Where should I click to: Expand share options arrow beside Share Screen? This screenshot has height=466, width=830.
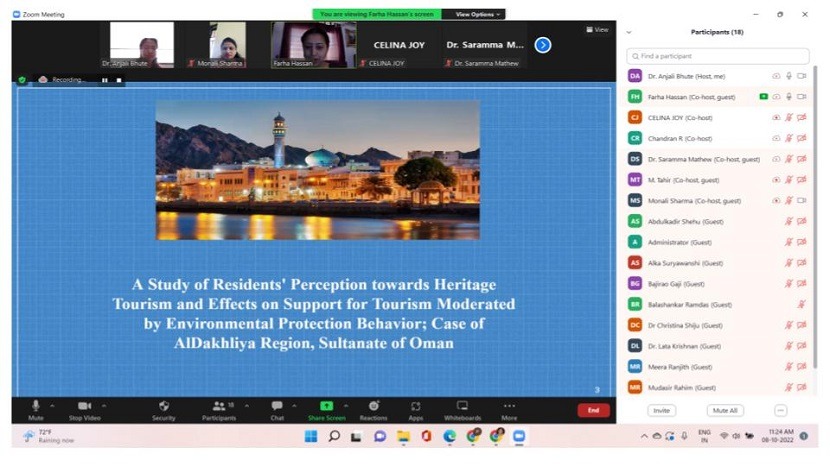pyautogui.click(x=346, y=406)
